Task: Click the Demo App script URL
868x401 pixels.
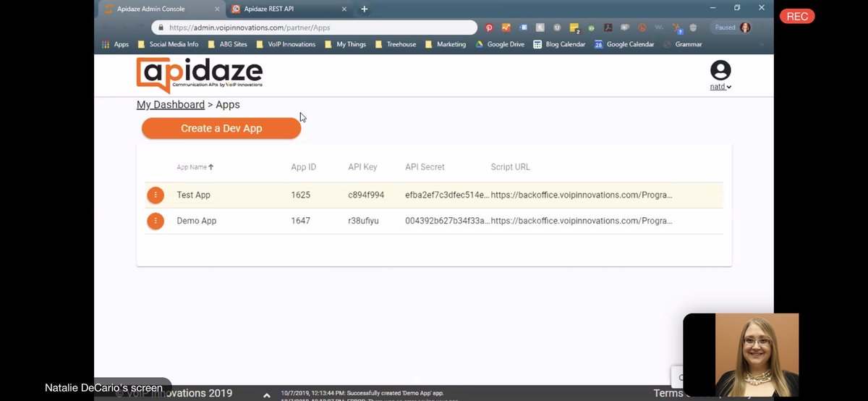Action: click(x=582, y=221)
